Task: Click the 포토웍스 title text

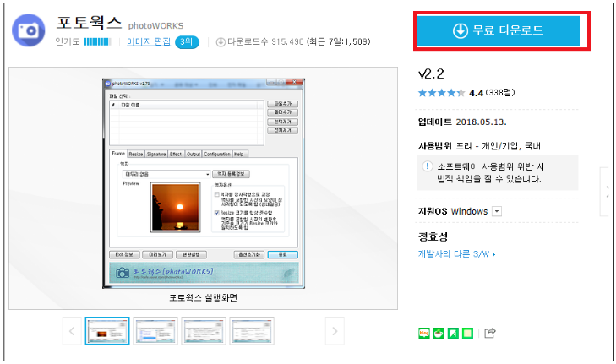Action: [90, 23]
